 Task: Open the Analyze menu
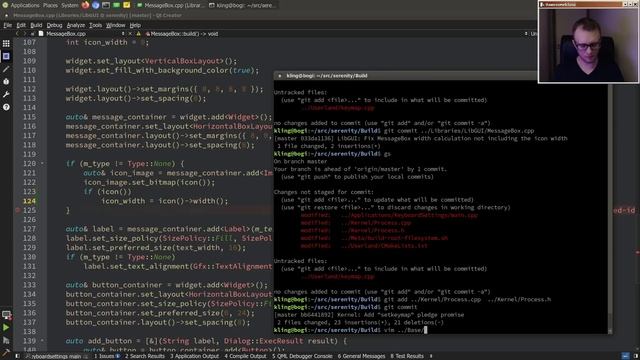76,25
